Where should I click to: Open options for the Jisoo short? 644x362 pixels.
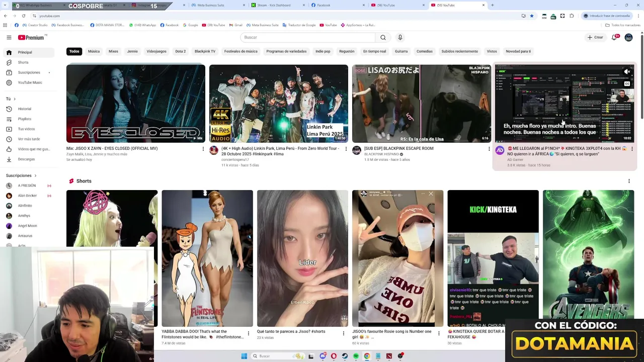(344, 333)
